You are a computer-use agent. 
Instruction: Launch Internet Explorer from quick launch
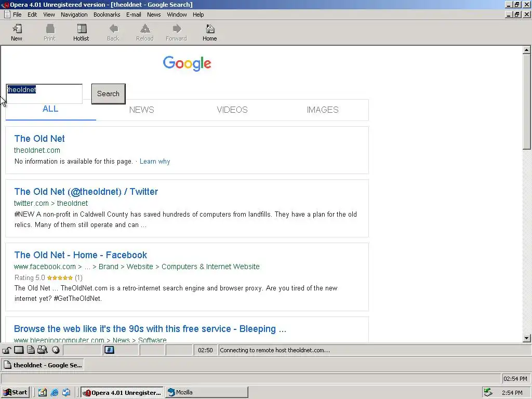point(54,393)
